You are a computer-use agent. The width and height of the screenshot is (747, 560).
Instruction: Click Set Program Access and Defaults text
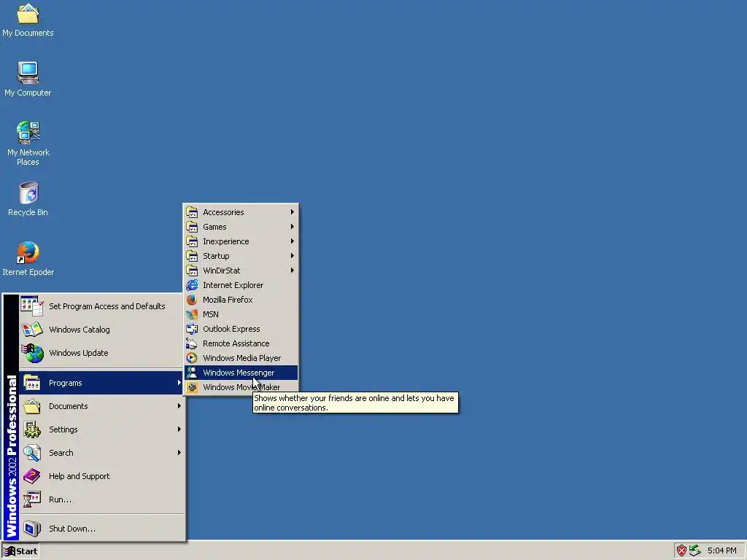click(107, 306)
